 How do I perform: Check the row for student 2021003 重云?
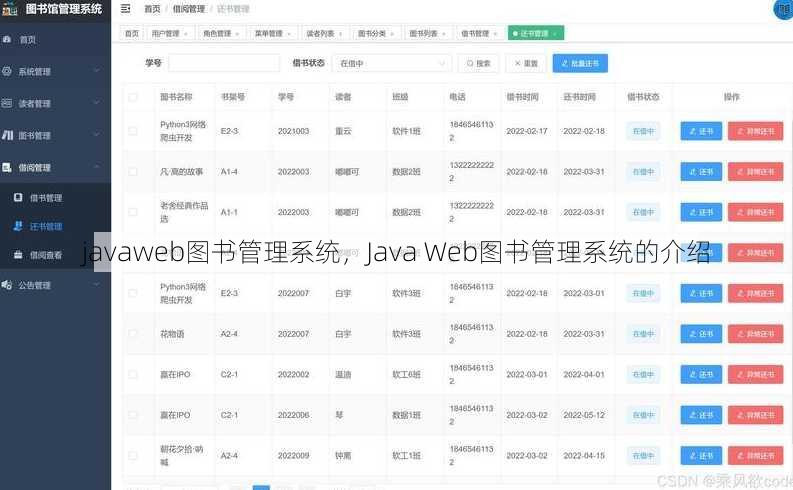[133, 131]
